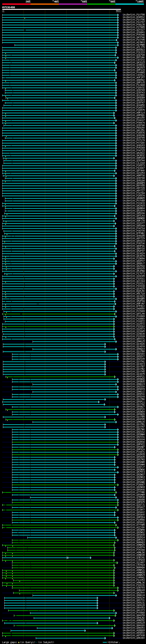Click hit label UniRef100_P00865

pos(134,72)
